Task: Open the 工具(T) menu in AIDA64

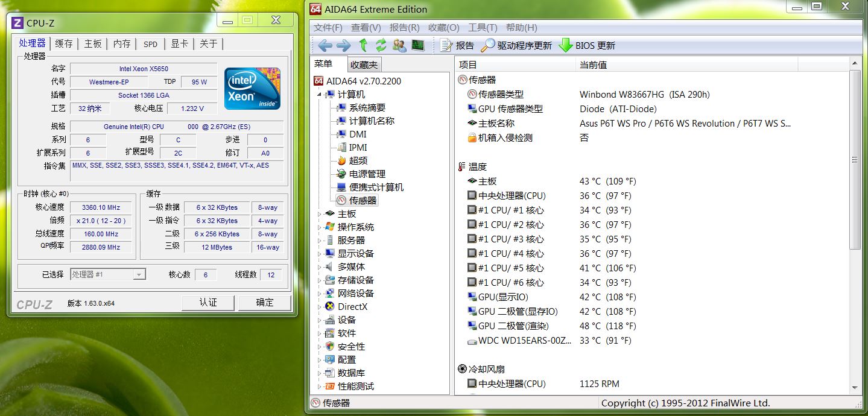Action: (483, 28)
